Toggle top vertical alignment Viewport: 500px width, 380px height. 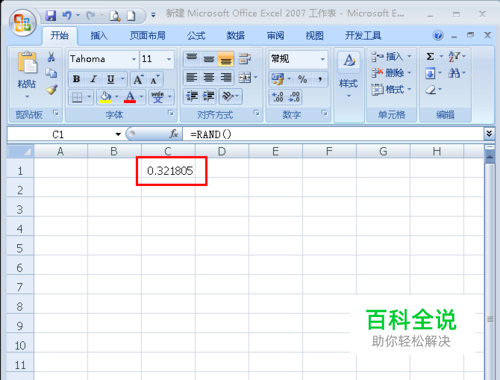192,59
